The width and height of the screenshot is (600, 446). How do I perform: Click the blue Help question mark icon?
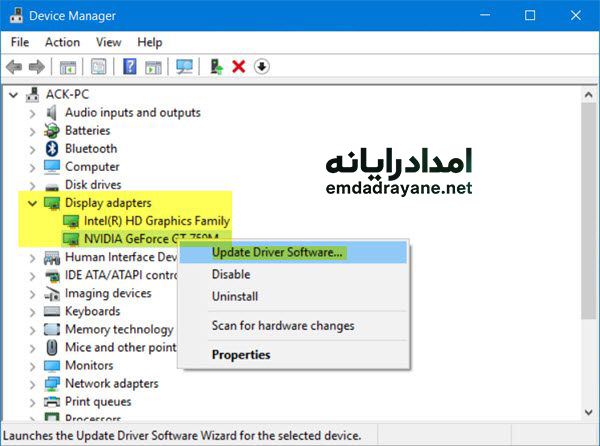[x=129, y=67]
